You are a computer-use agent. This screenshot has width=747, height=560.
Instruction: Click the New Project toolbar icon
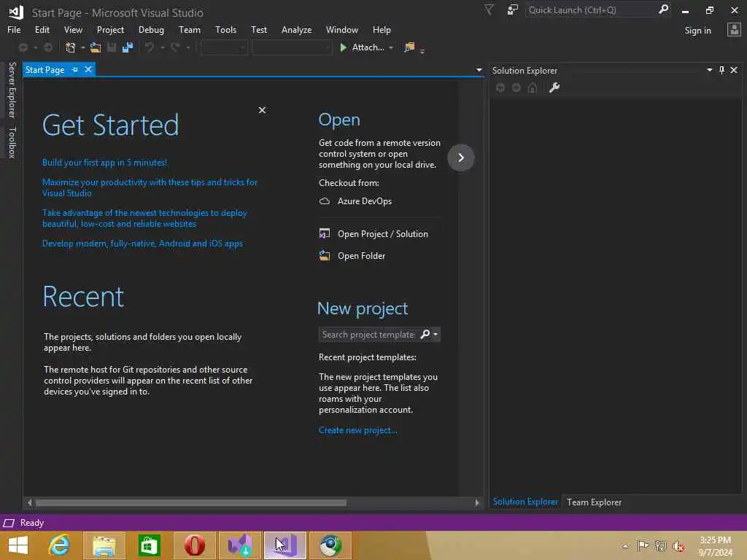click(x=70, y=47)
